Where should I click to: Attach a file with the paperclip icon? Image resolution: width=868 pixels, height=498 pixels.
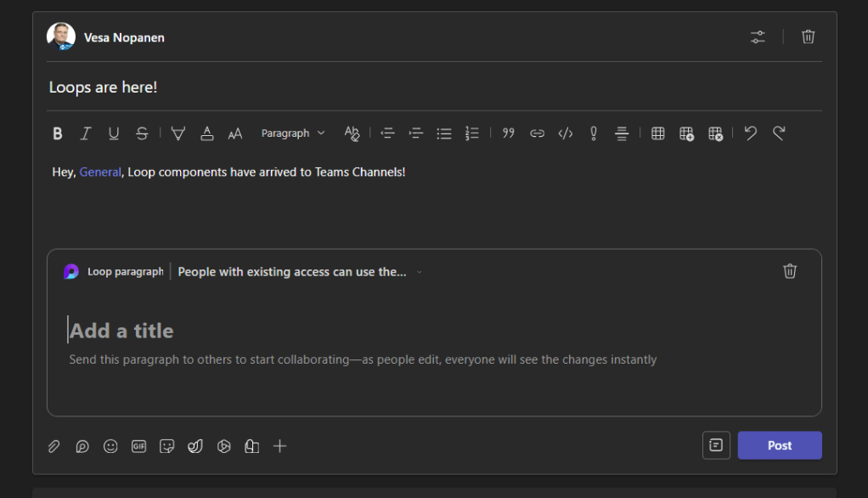[x=54, y=446]
